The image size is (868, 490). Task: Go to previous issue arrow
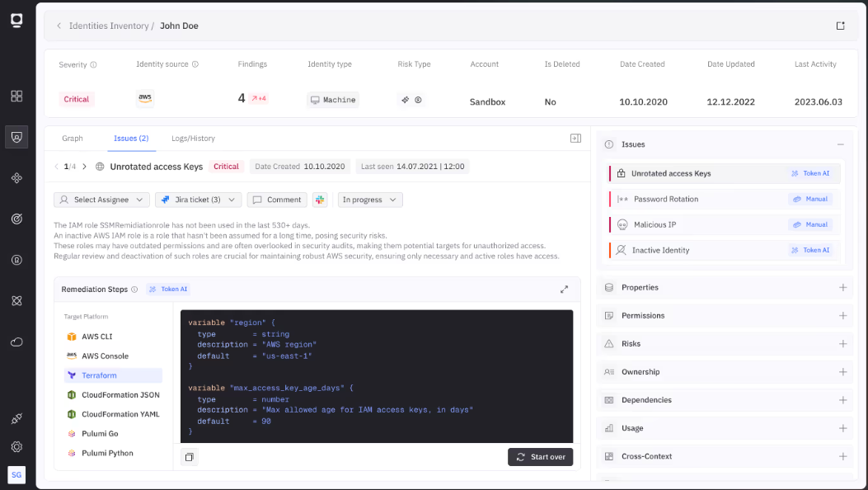(56, 166)
